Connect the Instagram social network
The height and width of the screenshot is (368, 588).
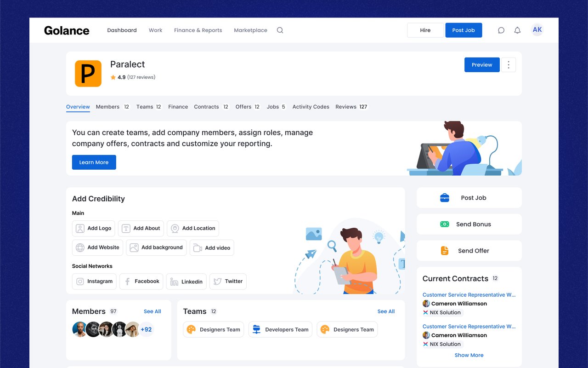pyautogui.click(x=94, y=282)
